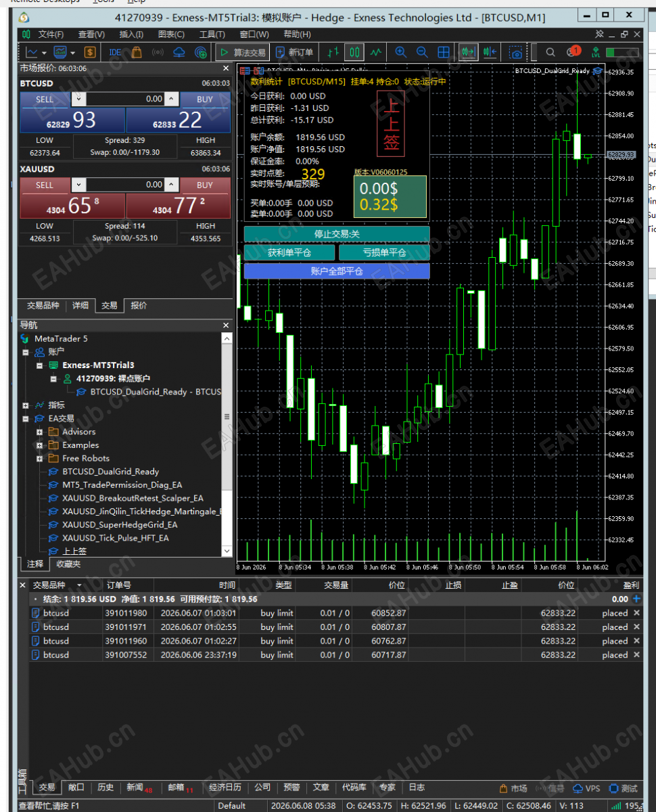This screenshot has width=656, height=812.
Task: Open the search magnifier icon
Action: 550,52
